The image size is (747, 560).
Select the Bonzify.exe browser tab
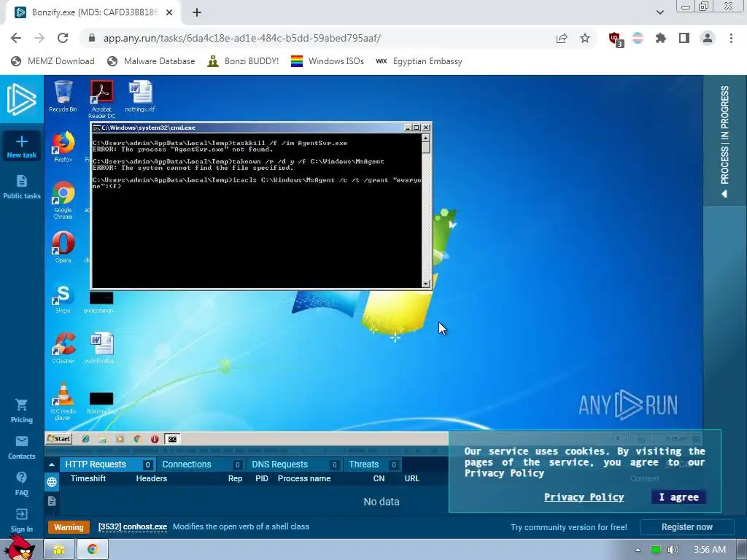[94, 12]
